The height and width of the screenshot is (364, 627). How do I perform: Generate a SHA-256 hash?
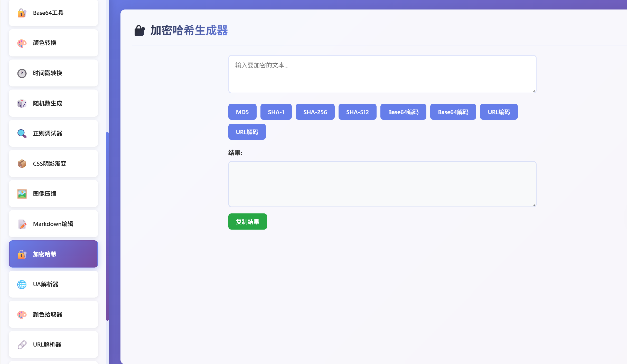(315, 112)
